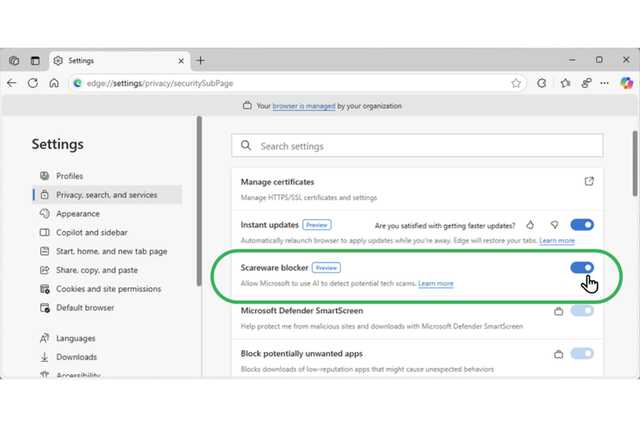Add this page to favorites star
Image resolution: width=640 pixels, height=427 pixels.
pyautogui.click(x=516, y=83)
